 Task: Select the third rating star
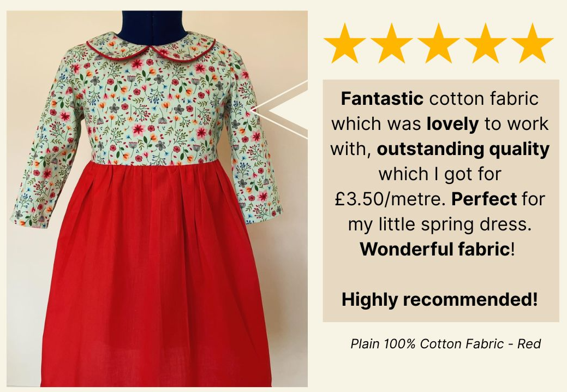click(x=438, y=43)
